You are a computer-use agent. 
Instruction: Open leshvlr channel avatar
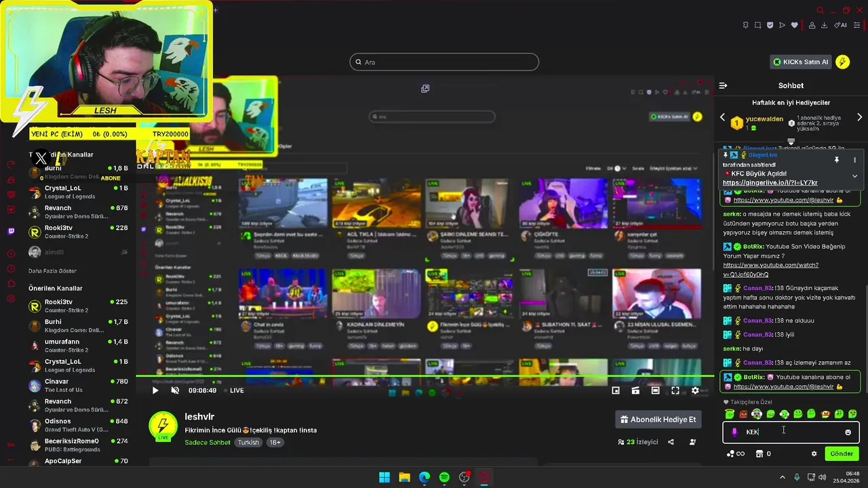click(x=163, y=425)
